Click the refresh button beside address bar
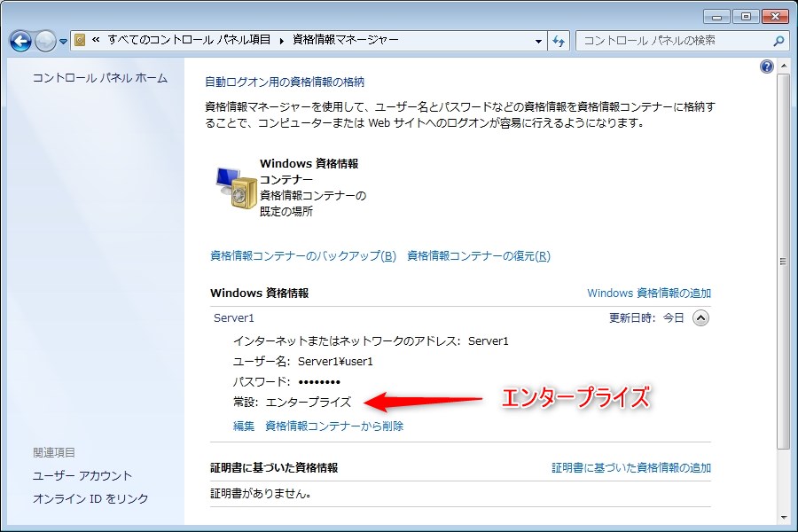 point(559,42)
